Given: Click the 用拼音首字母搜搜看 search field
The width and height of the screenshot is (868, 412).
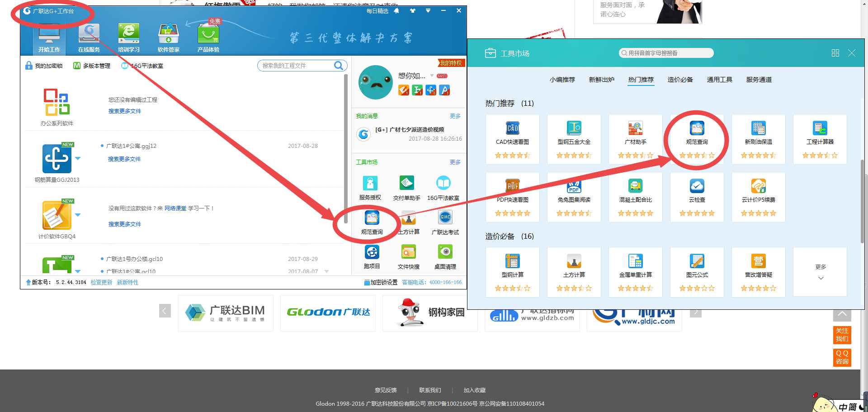Looking at the screenshot, I should point(666,53).
